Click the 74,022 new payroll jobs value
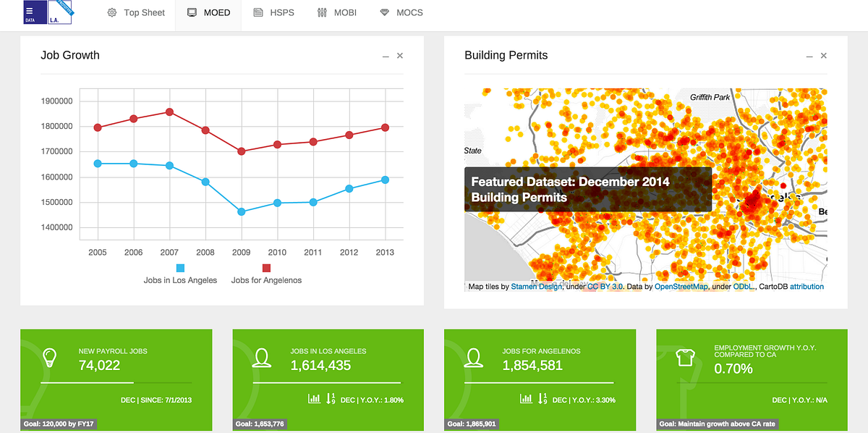The height and width of the screenshot is (433, 868). [99, 366]
